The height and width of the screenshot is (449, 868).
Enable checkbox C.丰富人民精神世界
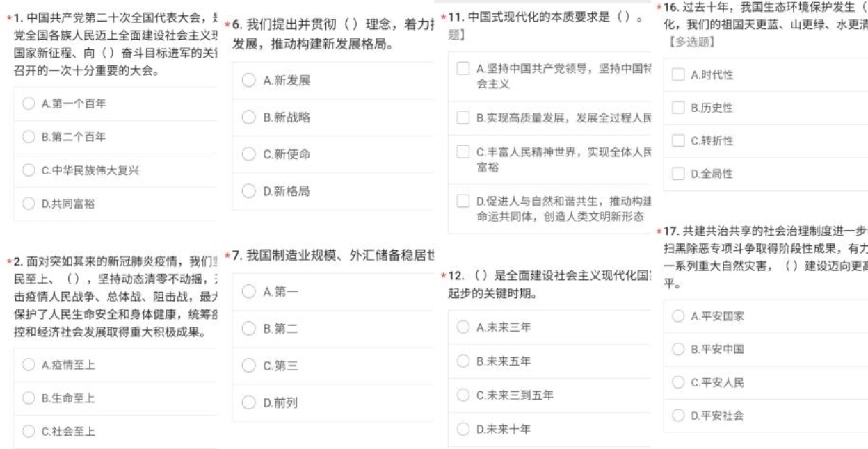(463, 152)
